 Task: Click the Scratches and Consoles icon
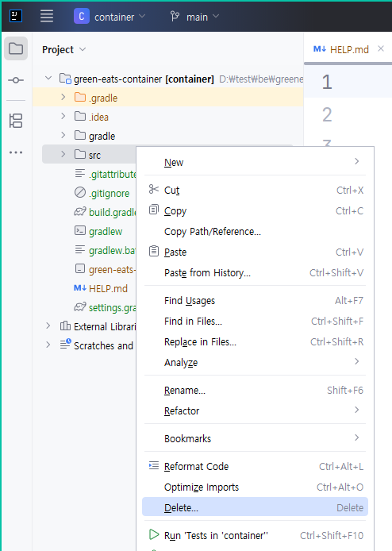pos(65,344)
